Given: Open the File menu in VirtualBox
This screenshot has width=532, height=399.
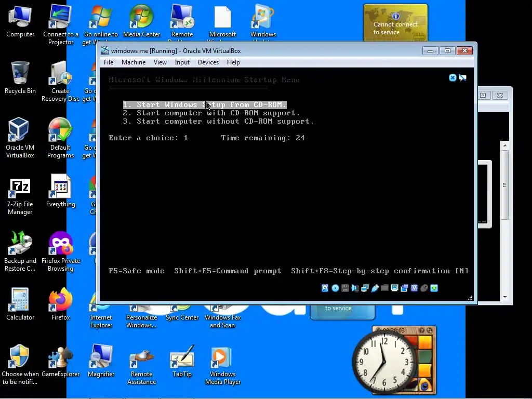Looking at the screenshot, I should click(x=109, y=62).
